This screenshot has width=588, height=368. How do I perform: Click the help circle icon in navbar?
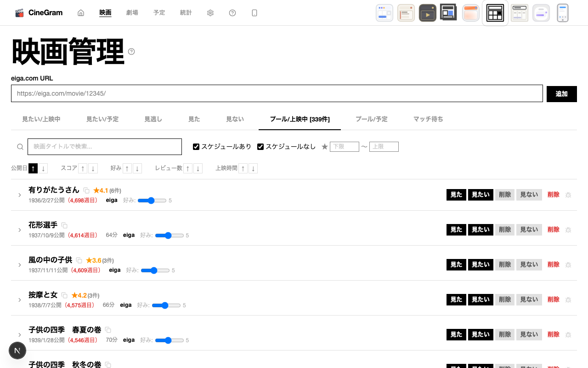[232, 13]
